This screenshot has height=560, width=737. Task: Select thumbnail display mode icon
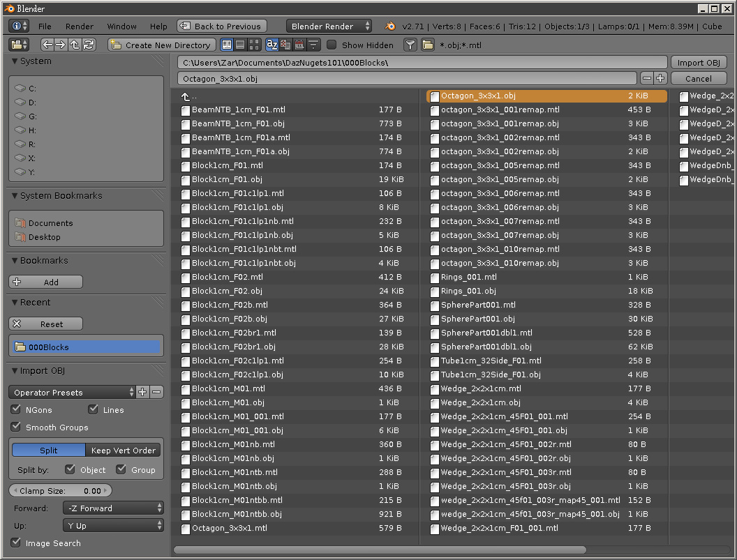tap(254, 45)
